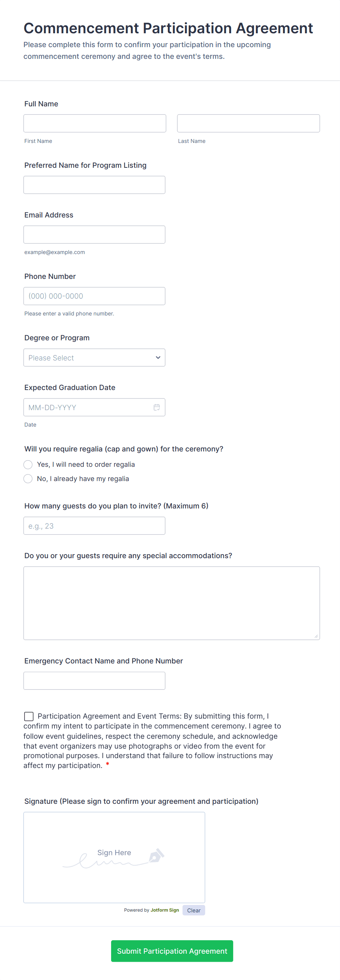Image resolution: width=340 pixels, height=980 pixels.
Task: Select 'Yes, I will need to order regalia'
Action: coord(28,465)
